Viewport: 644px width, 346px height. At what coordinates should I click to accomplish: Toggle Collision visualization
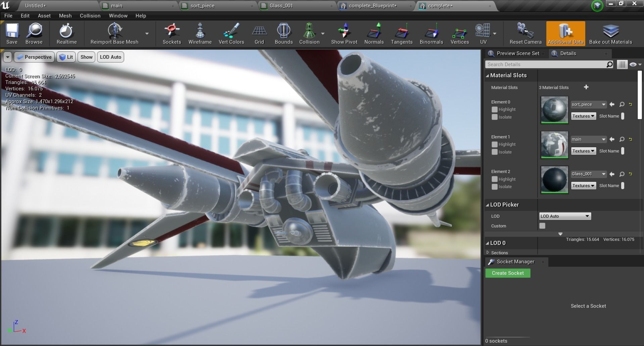(309, 33)
